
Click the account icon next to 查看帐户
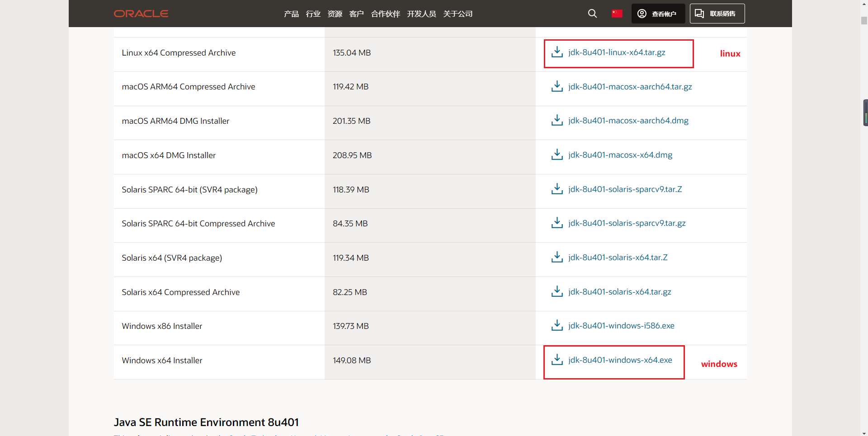point(642,14)
